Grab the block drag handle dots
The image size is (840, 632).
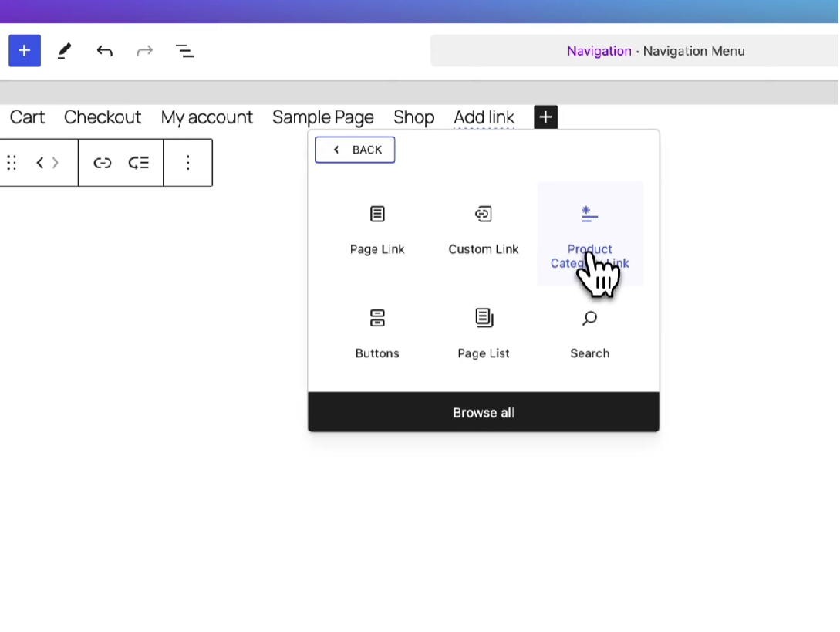click(x=11, y=162)
